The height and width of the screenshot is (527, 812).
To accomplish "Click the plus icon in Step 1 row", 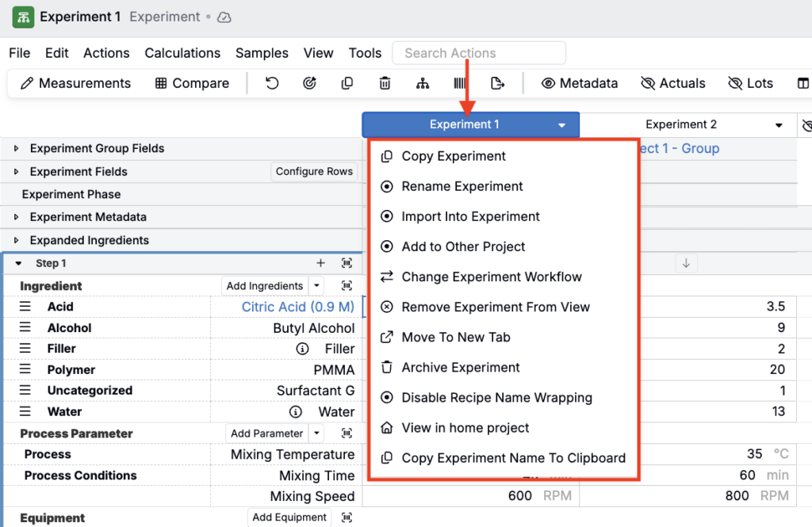I will [x=320, y=263].
